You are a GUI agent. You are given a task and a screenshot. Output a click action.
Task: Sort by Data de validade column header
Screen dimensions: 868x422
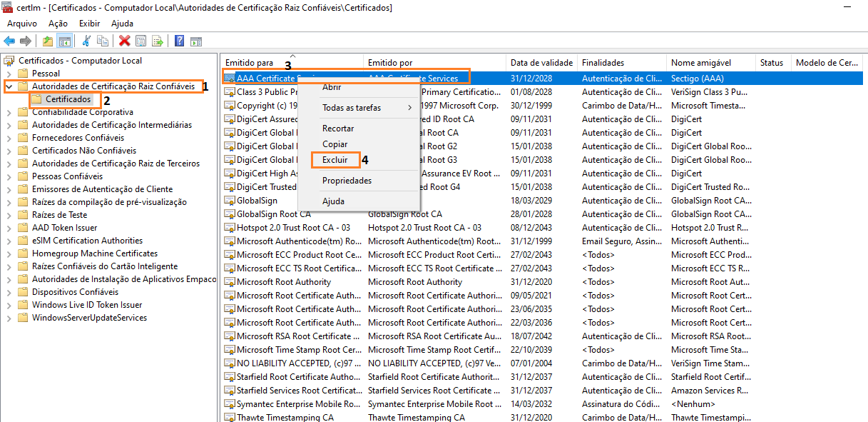542,63
